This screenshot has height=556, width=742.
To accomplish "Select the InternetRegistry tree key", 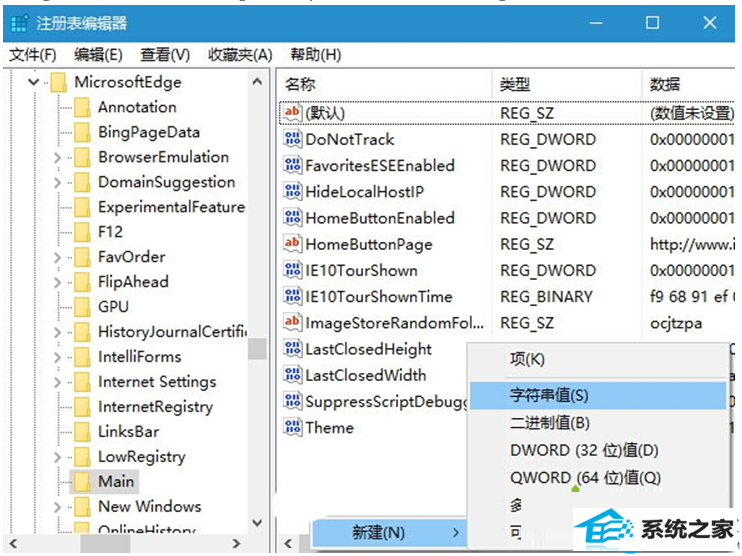I will [155, 407].
